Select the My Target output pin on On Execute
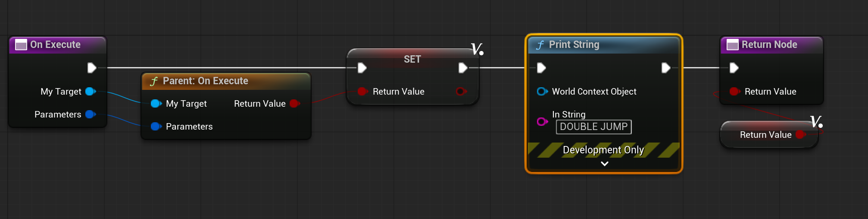 [91, 92]
